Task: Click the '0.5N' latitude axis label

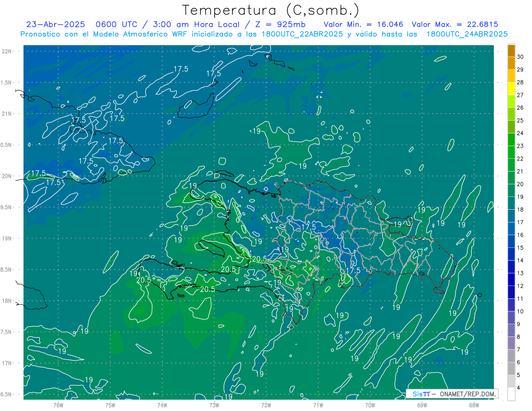Action: pos(6,145)
